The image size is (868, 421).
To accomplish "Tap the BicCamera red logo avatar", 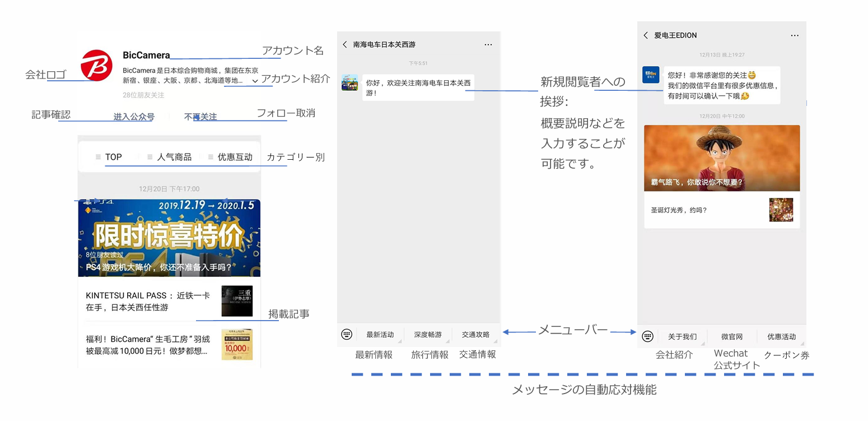I will pos(96,66).
